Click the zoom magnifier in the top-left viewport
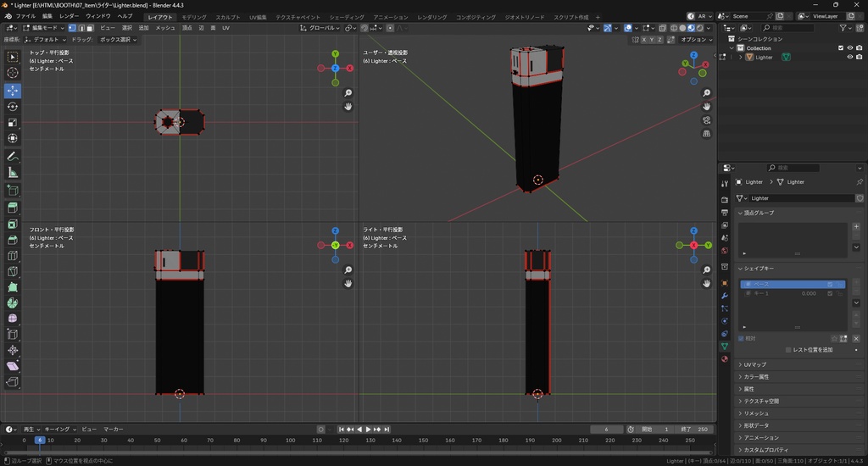Screen dimensions: 868x466 [x=348, y=93]
